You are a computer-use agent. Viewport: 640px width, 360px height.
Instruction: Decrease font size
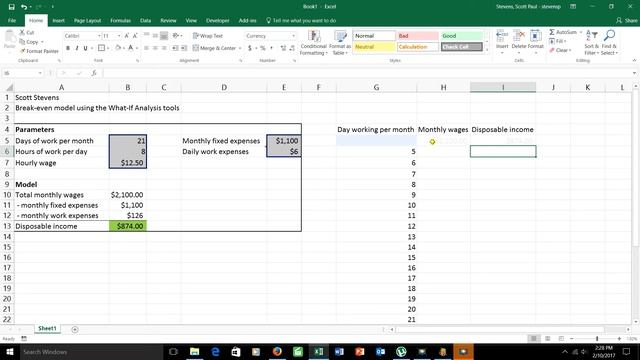[135, 36]
